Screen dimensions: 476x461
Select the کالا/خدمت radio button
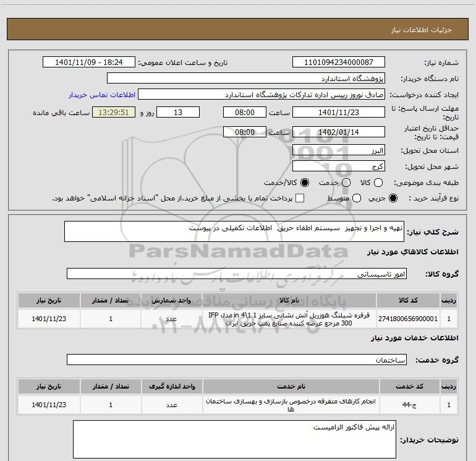coord(305,183)
